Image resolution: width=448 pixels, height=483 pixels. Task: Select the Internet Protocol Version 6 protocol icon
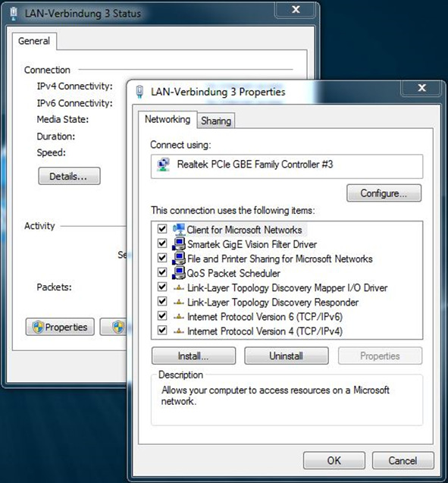click(x=179, y=317)
